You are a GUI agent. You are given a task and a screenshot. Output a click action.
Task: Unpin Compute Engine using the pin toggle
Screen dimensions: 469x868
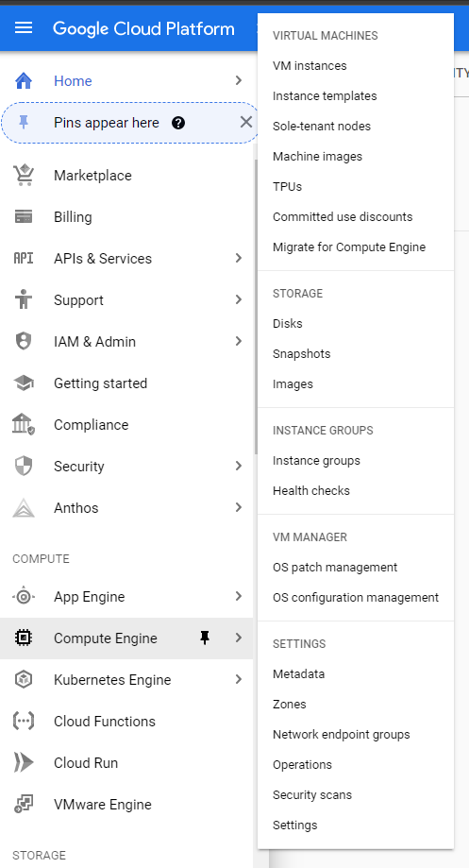coord(205,638)
